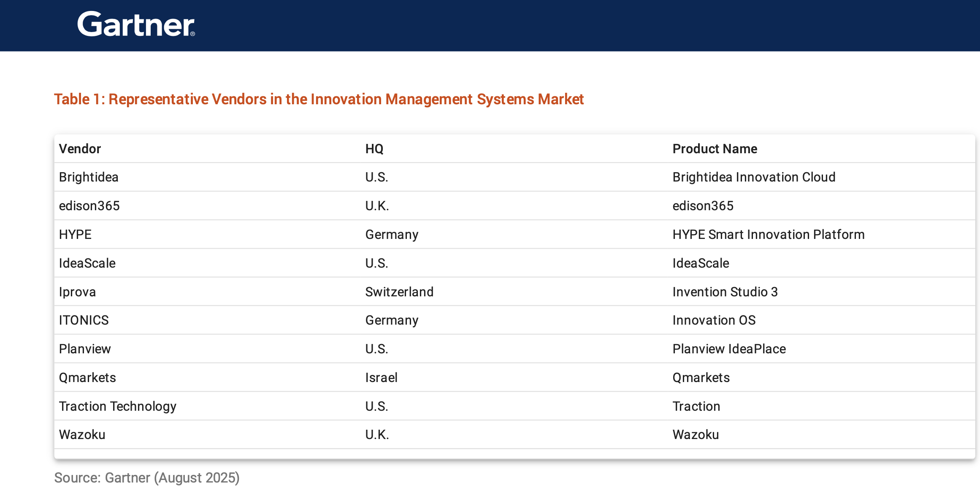Click the Gartner logo in the header
The width and height of the screenshot is (980, 488).
[x=136, y=24]
